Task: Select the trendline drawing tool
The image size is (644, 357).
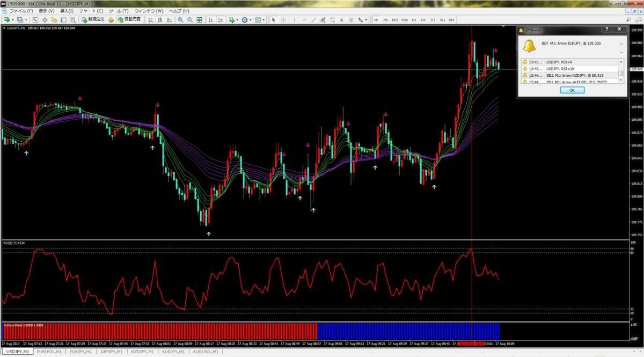Action: click(x=313, y=20)
